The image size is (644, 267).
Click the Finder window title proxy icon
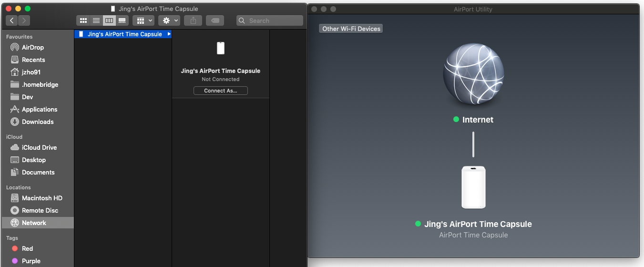click(x=113, y=9)
